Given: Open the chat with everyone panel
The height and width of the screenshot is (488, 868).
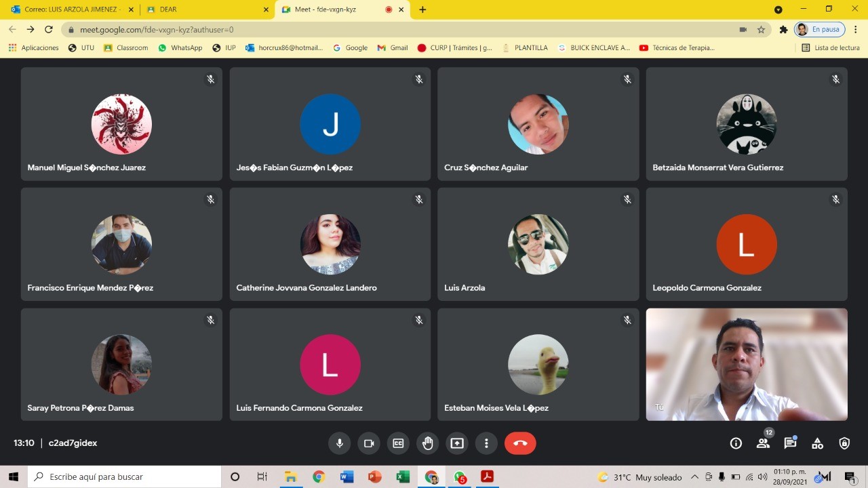Looking at the screenshot, I should (790, 443).
